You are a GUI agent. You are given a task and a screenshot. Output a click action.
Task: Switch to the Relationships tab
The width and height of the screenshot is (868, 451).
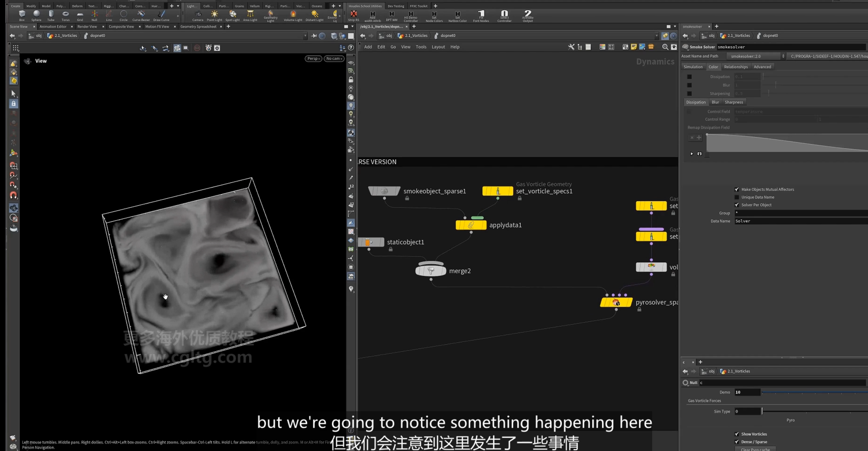pyautogui.click(x=735, y=67)
